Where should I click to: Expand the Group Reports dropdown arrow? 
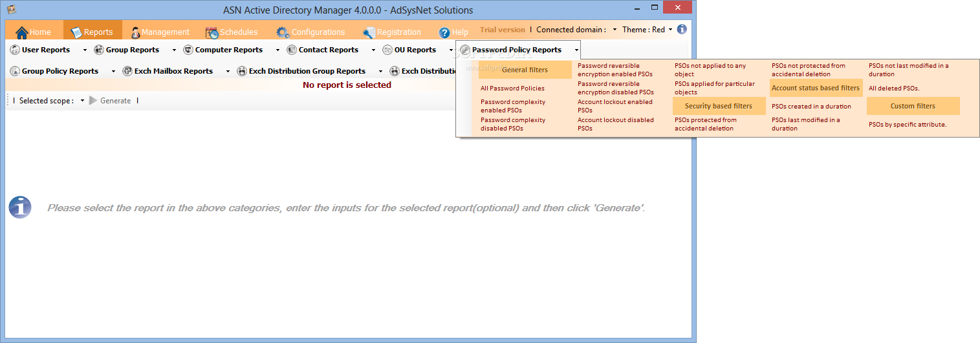pyautogui.click(x=174, y=50)
